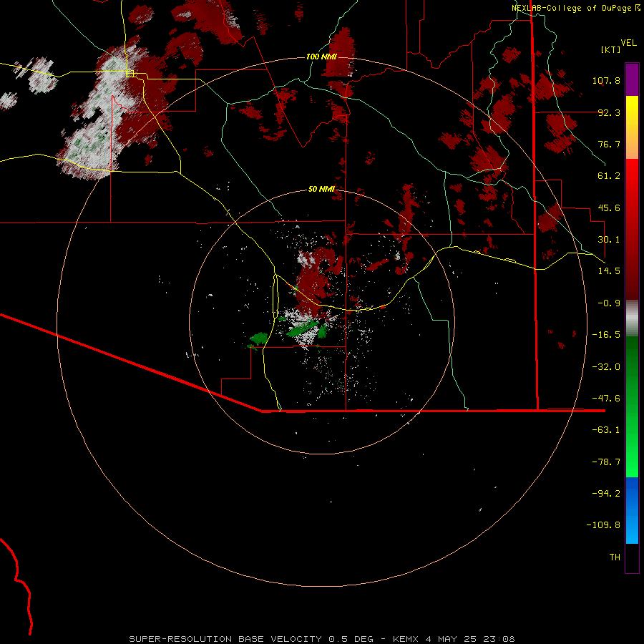Image resolution: width=644 pixels, height=644 pixels.
Task: Select the -16.5 scale value
Action: [606, 335]
